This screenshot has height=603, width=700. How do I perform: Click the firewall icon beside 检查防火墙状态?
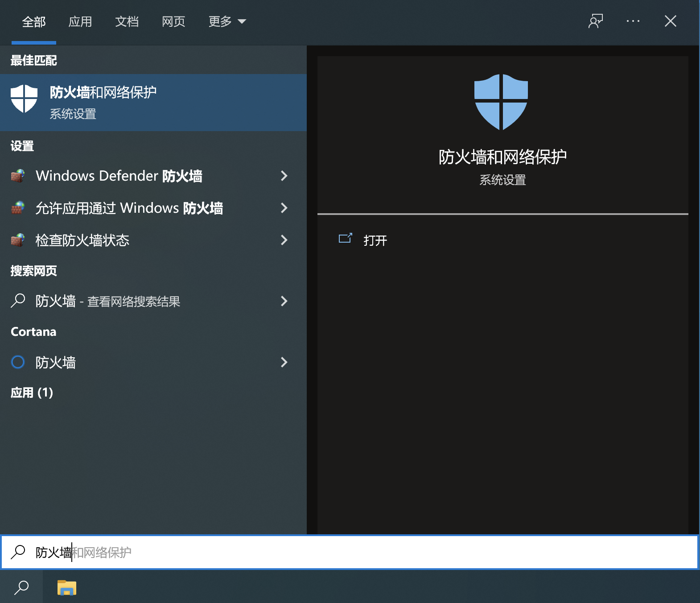tap(18, 240)
